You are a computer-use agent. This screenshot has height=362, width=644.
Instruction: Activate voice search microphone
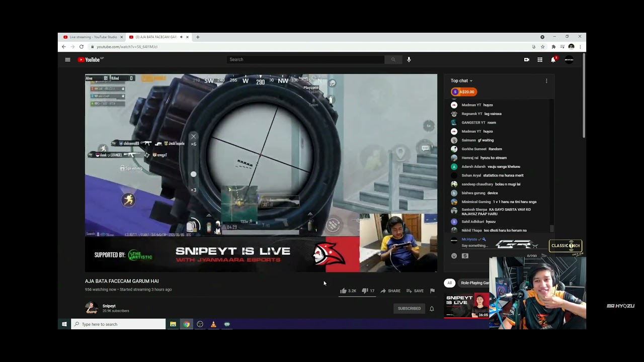click(409, 60)
